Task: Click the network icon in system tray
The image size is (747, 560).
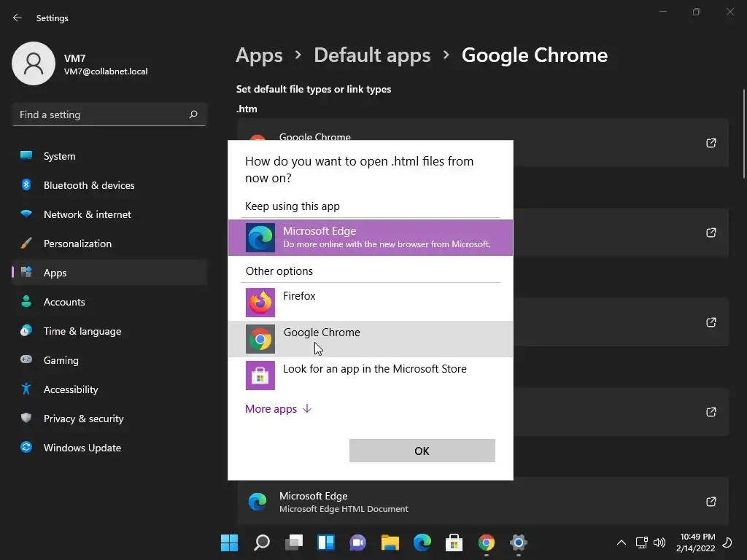Action: tap(642, 542)
